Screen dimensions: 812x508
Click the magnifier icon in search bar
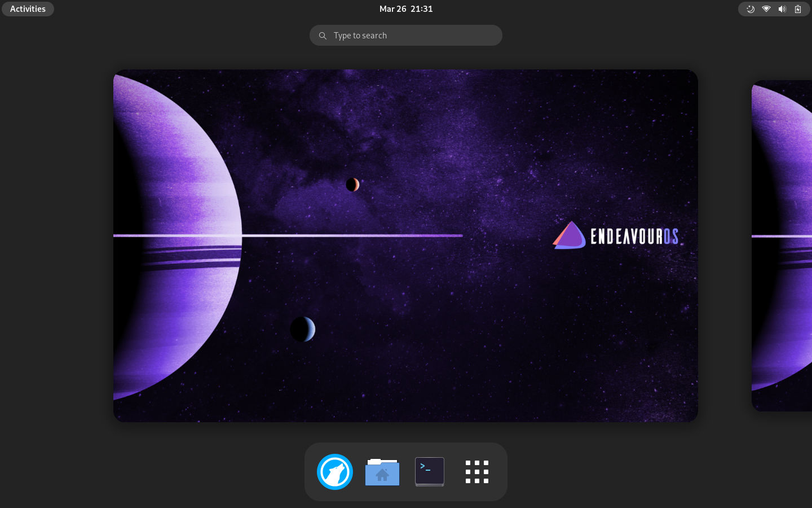click(323, 36)
